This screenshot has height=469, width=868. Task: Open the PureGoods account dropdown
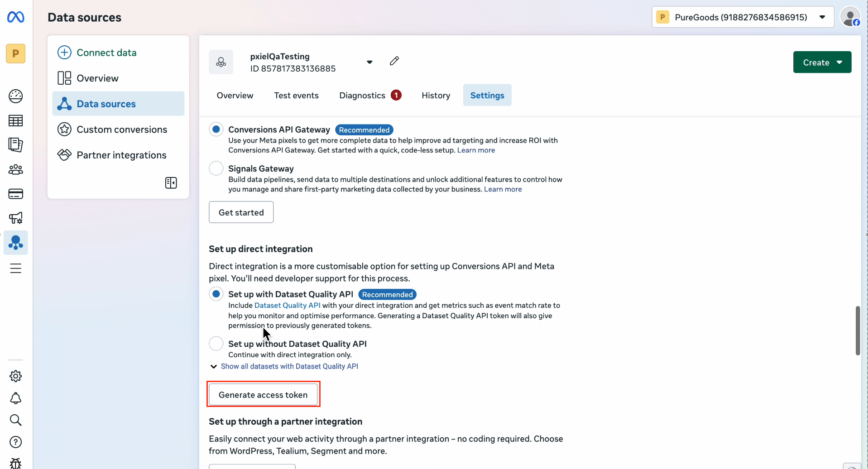(x=823, y=17)
